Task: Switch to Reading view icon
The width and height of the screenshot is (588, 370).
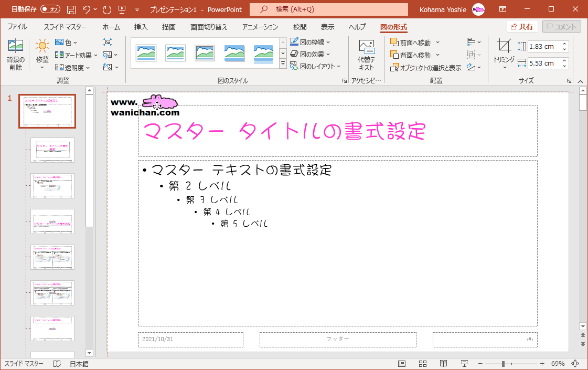Action: 443,364
